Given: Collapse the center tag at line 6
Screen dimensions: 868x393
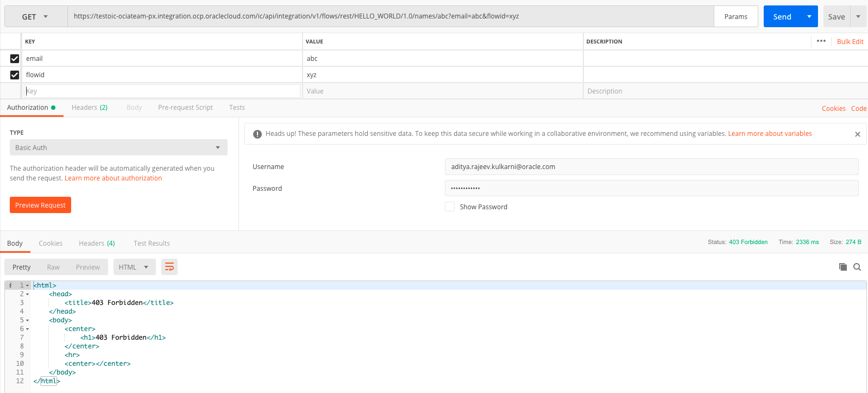Looking at the screenshot, I should click(28, 329).
